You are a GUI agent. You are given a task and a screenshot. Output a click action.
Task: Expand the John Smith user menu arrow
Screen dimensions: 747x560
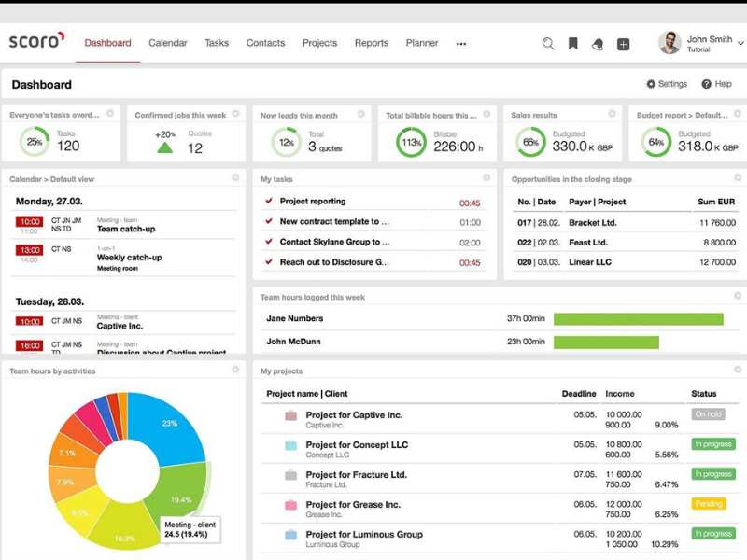pyautogui.click(x=740, y=43)
